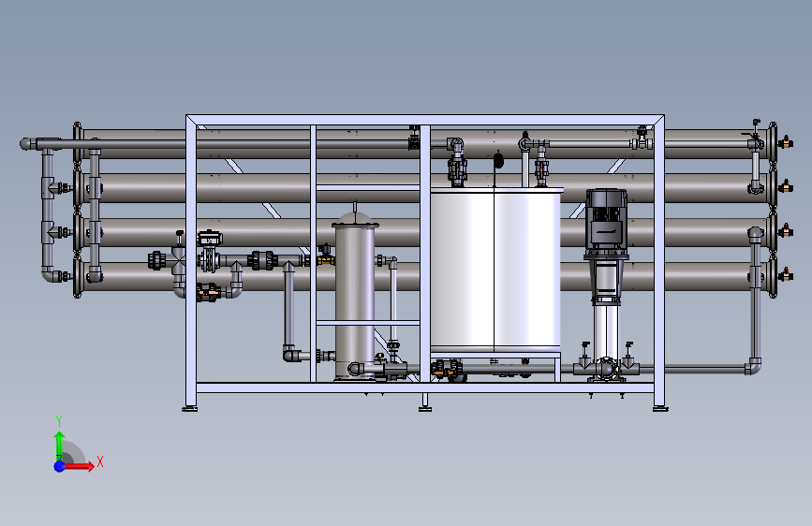
Task: Select the pneumatic actuated valve near the left frame post
Action: (210, 252)
